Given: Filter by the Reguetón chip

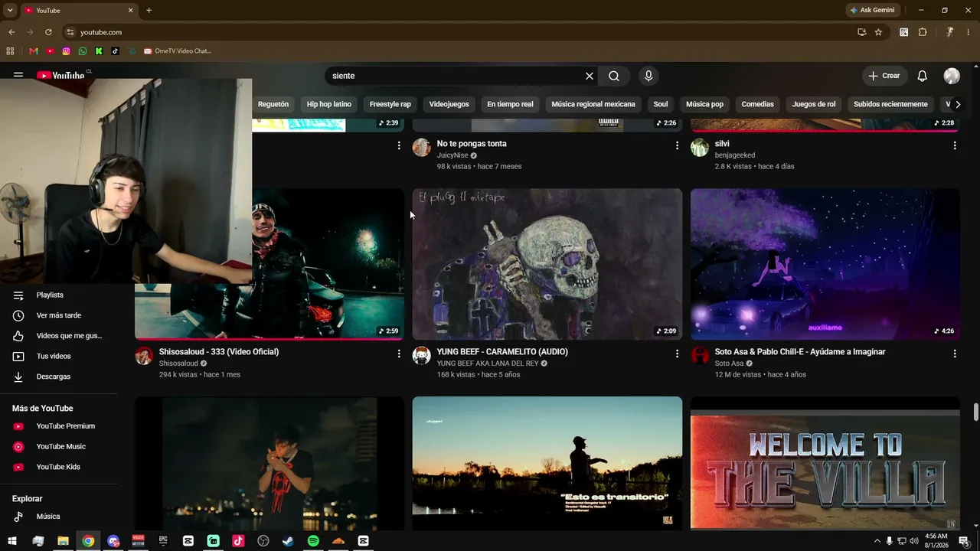Looking at the screenshot, I should tap(273, 104).
